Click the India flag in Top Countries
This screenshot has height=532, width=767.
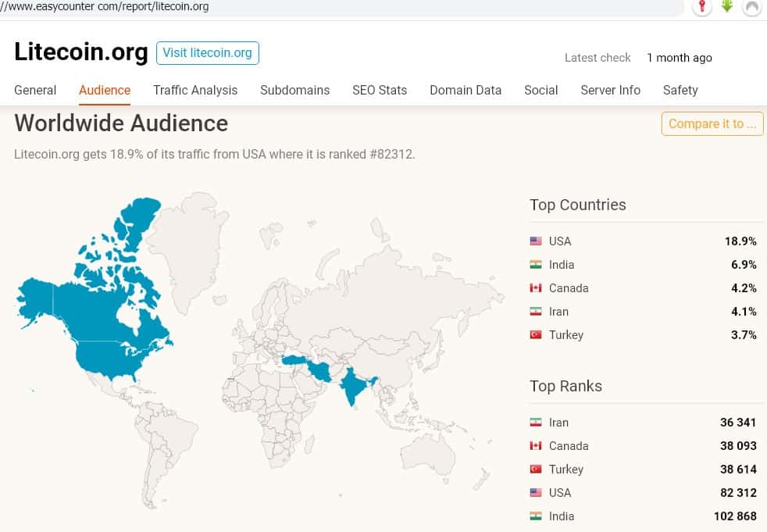(x=536, y=265)
